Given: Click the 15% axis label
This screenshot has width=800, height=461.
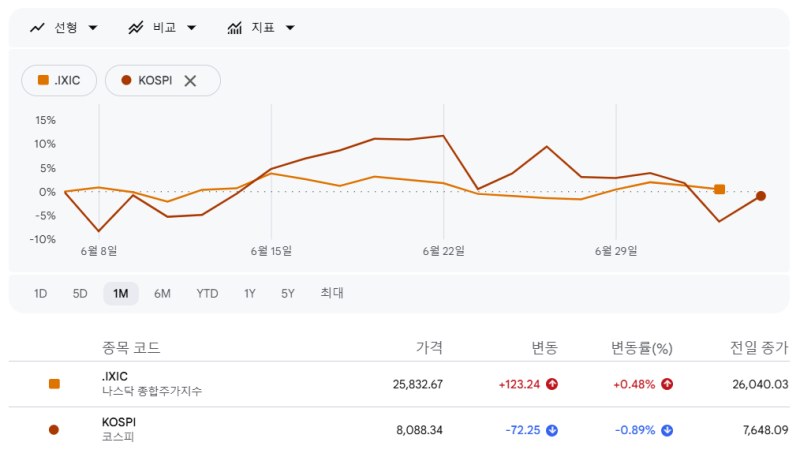Looking at the screenshot, I should point(45,120).
